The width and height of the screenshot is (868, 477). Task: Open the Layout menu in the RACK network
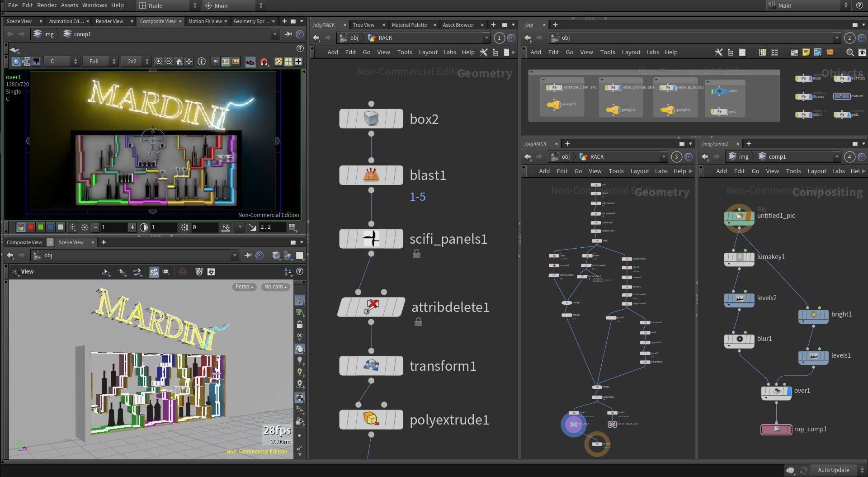428,52
